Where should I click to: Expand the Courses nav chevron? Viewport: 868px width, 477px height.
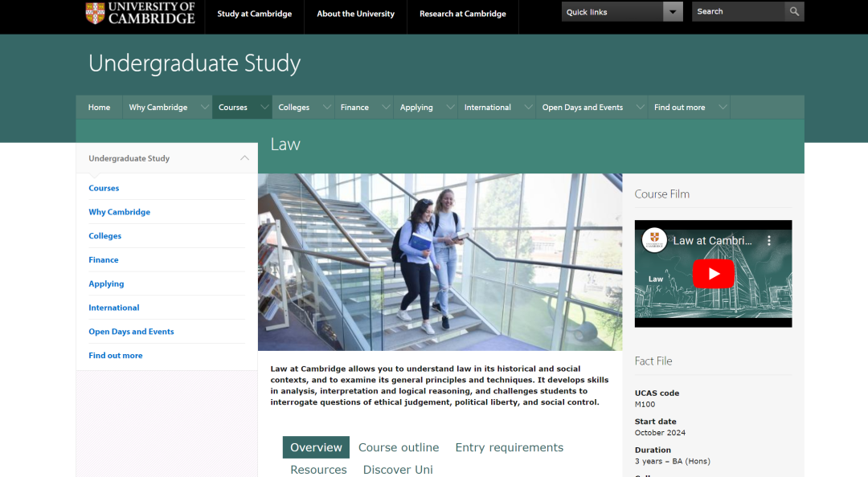click(x=264, y=108)
